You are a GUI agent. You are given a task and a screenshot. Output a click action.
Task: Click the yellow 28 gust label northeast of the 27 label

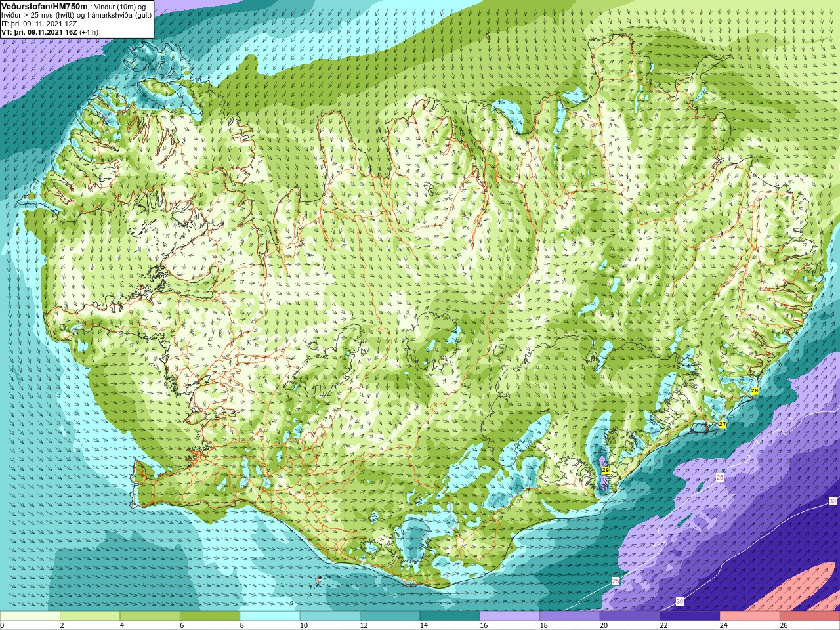(x=754, y=390)
